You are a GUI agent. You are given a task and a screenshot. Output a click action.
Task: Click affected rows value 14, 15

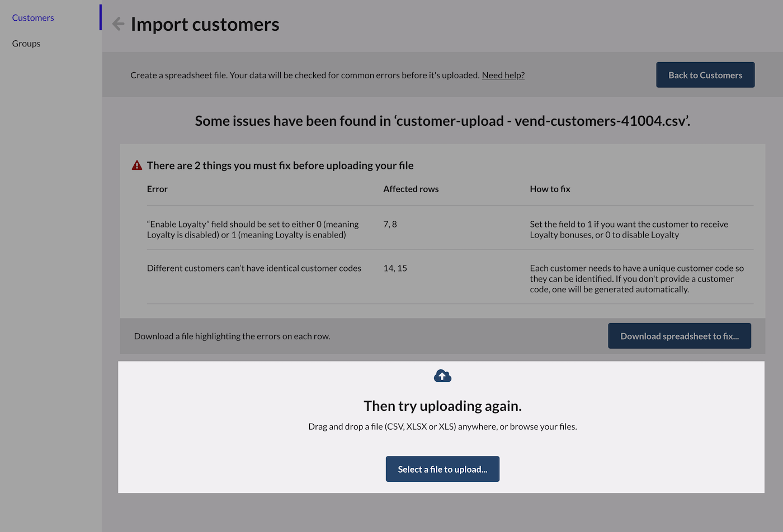[x=395, y=268]
